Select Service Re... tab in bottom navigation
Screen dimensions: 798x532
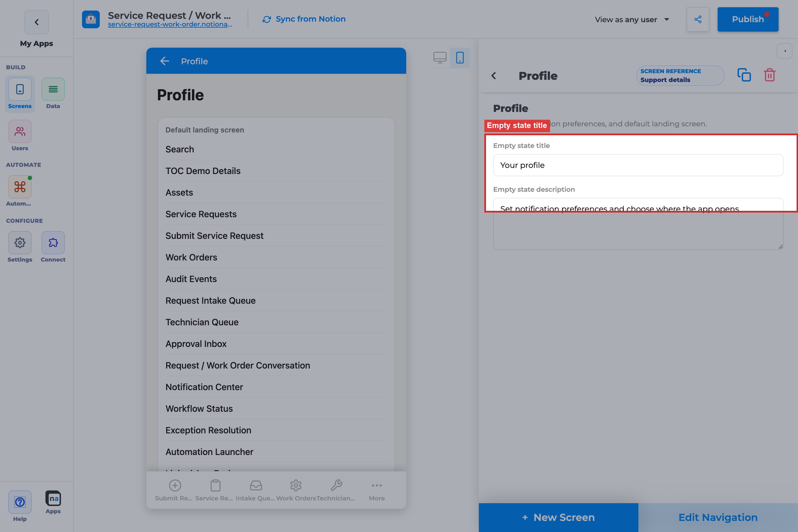tap(214, 490)
